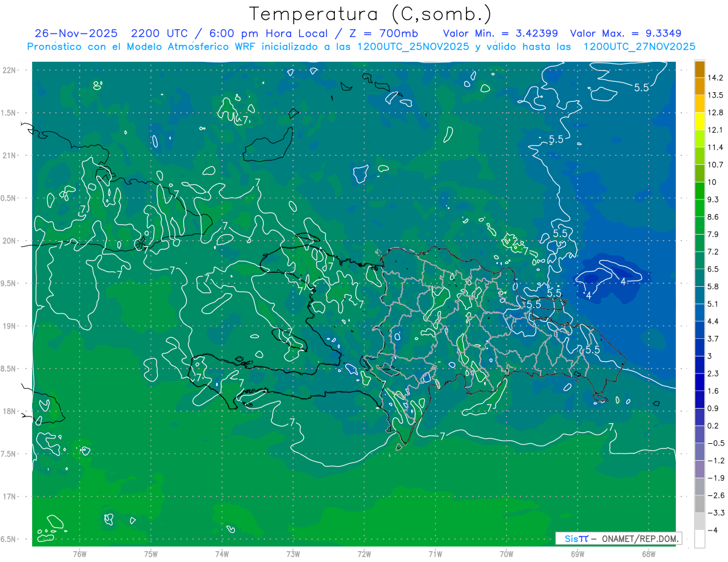Click the "14.2" color scale value
Viewport: 728px width, 562px height.
click(715, 78)
